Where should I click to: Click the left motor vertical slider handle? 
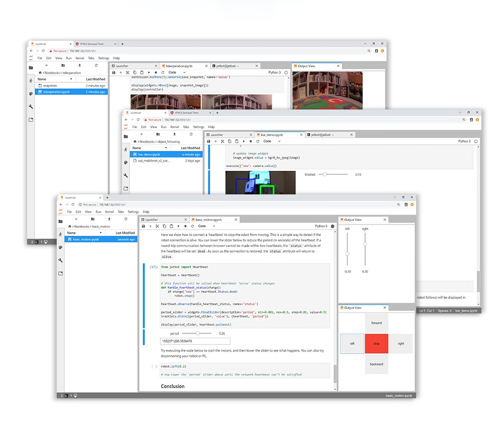(347, 254)
